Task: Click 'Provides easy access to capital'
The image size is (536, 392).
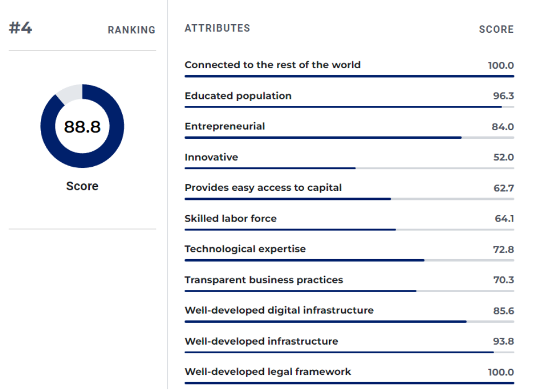Action: click(263, 188)
